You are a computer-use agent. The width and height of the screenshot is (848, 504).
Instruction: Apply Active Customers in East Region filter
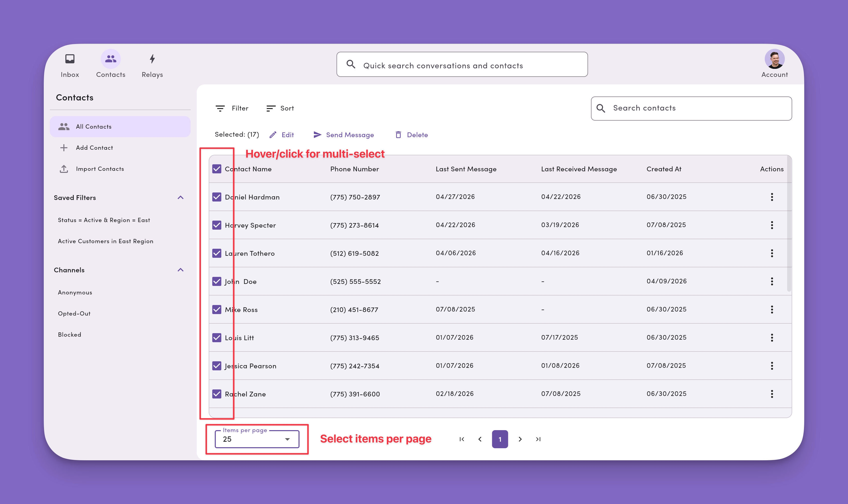click(106, 241)
